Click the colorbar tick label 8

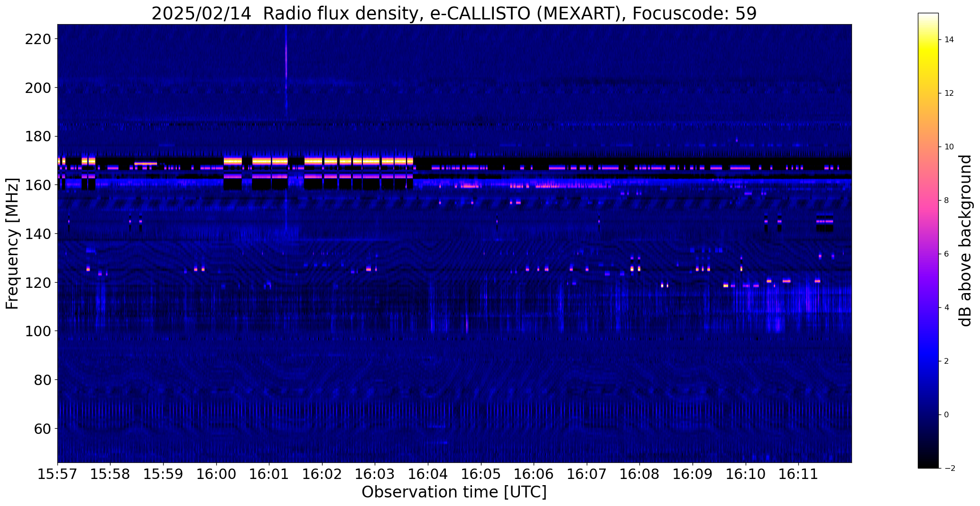click(946, 201)
